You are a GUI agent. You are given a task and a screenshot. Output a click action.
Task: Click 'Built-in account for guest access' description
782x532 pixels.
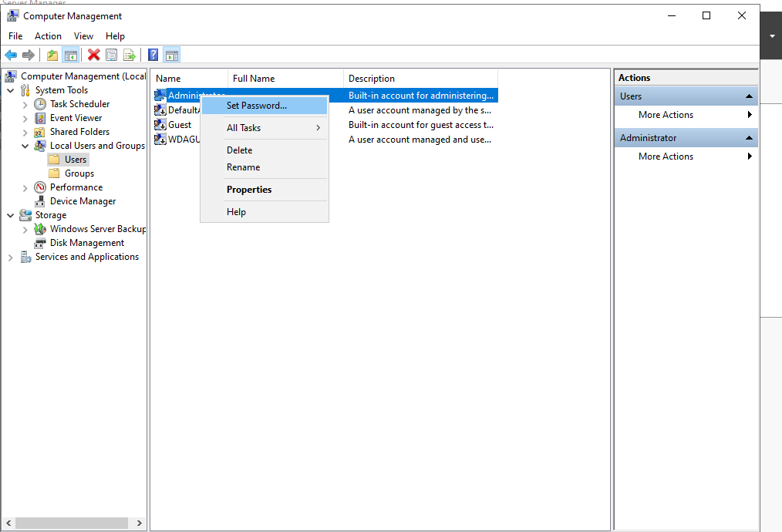421,125
